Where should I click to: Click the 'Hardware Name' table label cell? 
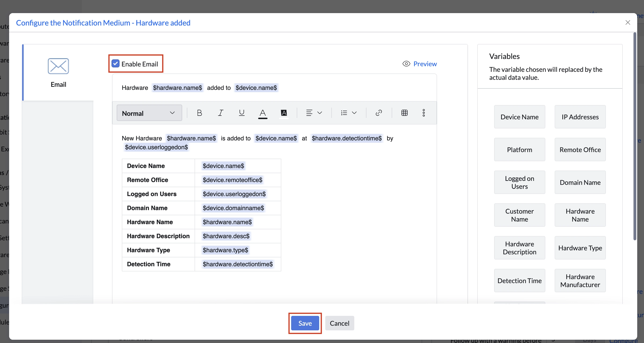tap(158, 222)
